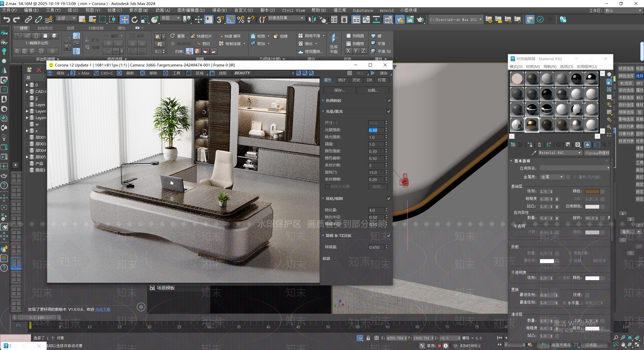
Task: Click the material select panel button
Action: tap(626, 69)
